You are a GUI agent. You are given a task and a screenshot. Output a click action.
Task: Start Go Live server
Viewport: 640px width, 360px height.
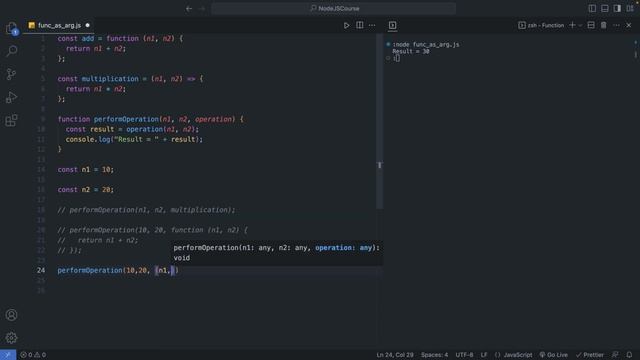click(553, 355)
